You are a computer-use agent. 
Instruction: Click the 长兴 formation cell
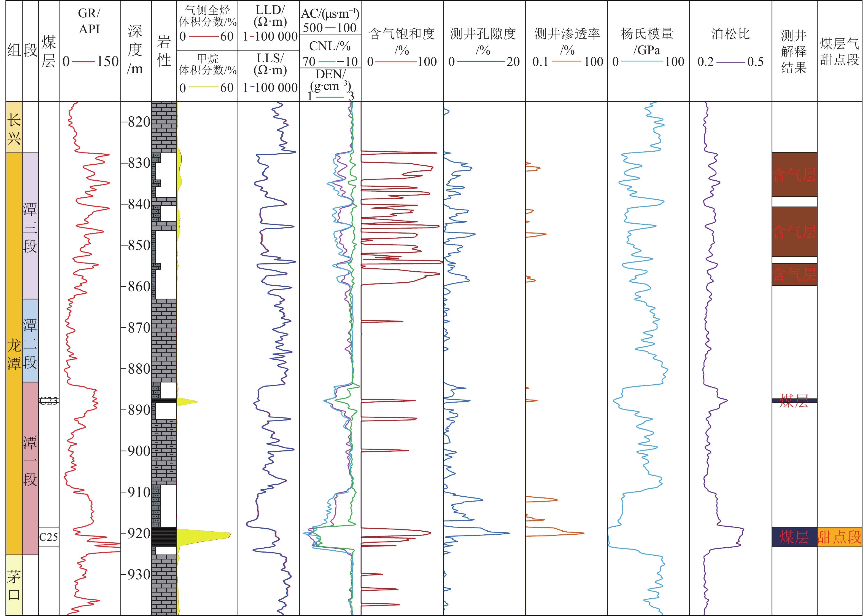[14, 127]
